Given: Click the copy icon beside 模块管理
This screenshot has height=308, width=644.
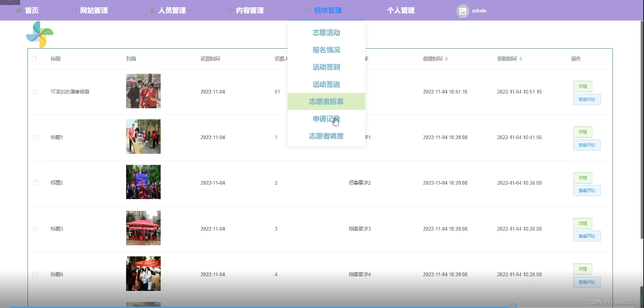Looking at the screenshot, I should coord(308,11).
